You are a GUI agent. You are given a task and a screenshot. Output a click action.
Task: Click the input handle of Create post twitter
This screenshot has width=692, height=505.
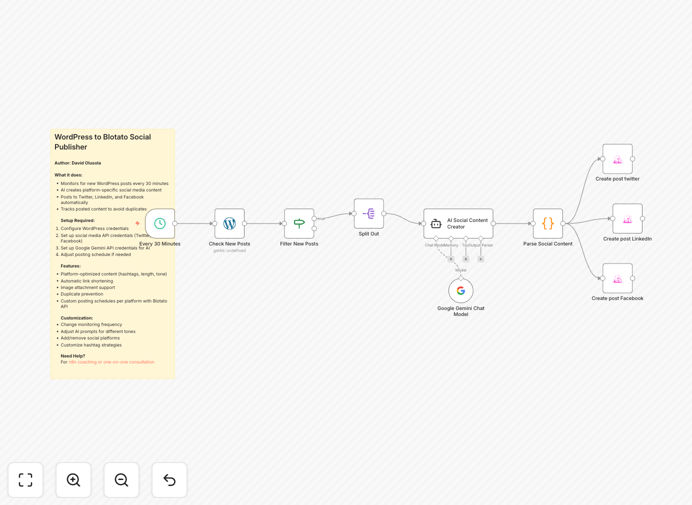click(x=602, y=159)
